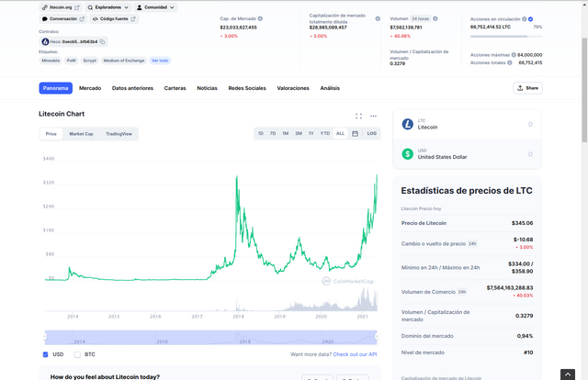Click the US Dollar converter icon
This screenshot has height=380, width=588.
408,154
